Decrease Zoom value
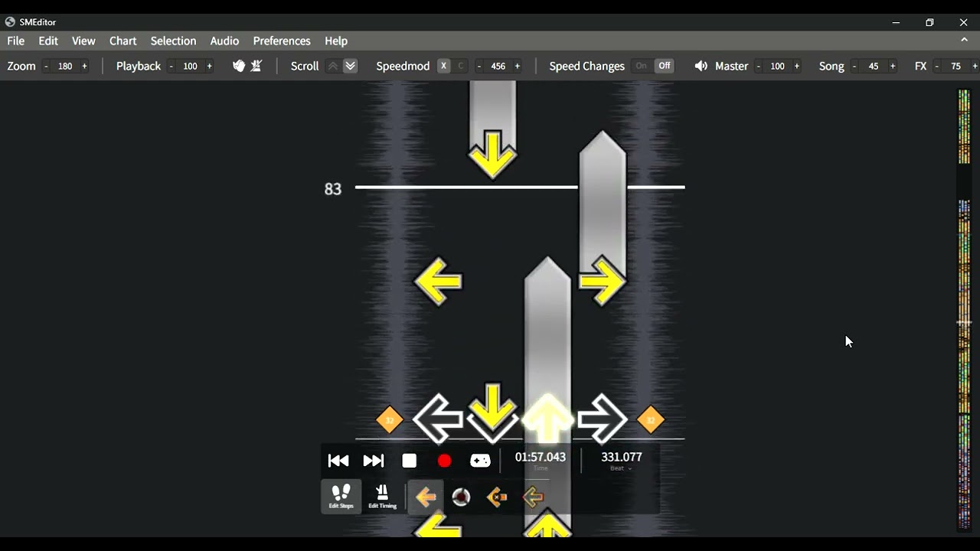Screen dimensions: 980x551 tap(46, 66)
